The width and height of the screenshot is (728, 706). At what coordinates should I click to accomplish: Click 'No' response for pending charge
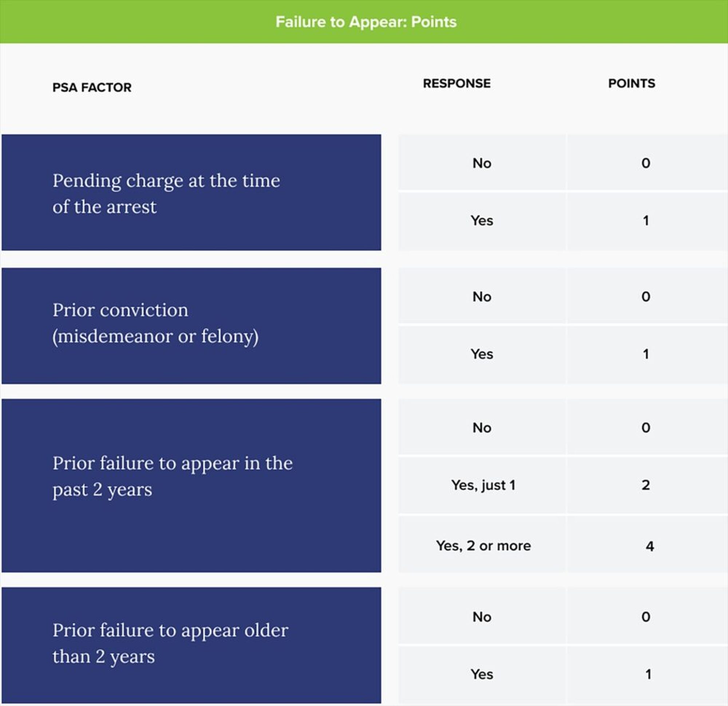tap(482, 163)
